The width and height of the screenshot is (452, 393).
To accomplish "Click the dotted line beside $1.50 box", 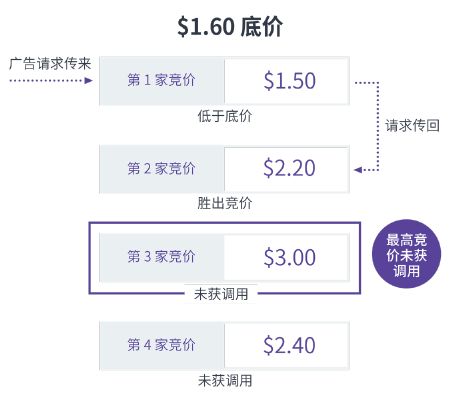I will point(366,82).
